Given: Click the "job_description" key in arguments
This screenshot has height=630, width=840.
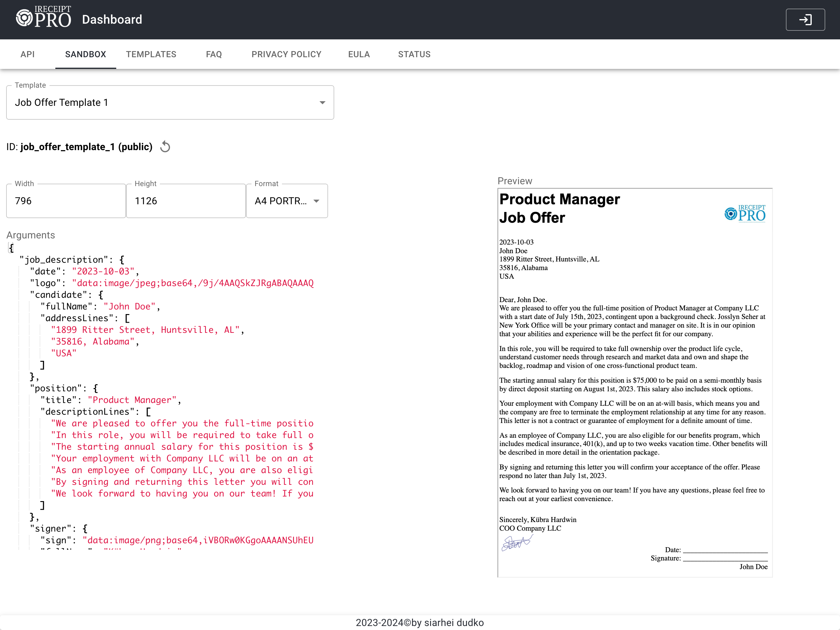Looking at the screenshot, I should point(66,260).
